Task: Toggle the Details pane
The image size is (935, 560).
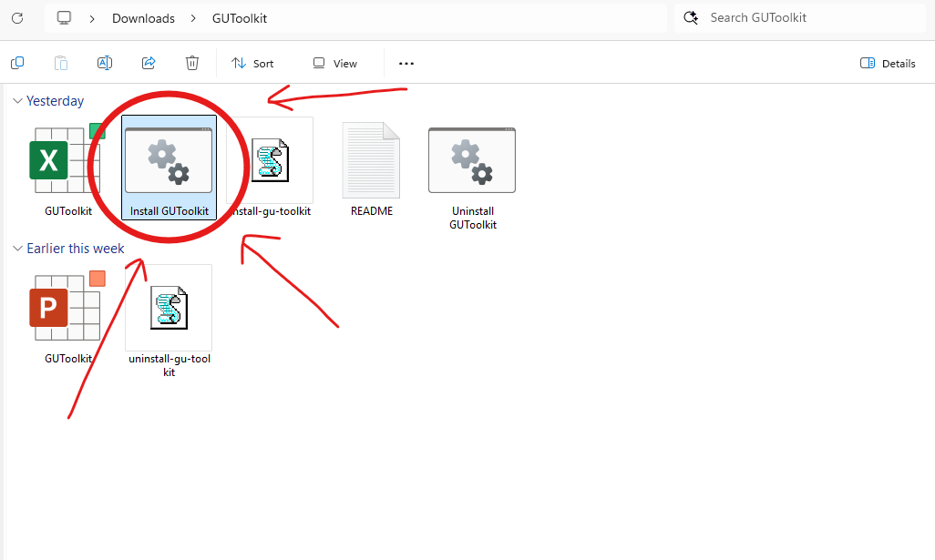Action: pos(888,63)
